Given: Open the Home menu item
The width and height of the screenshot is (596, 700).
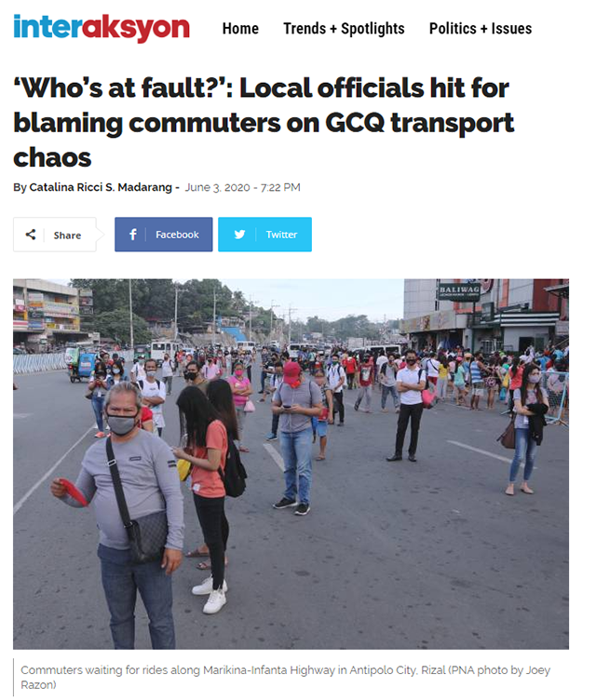Looking at the screenshot, I should (240, 29).
